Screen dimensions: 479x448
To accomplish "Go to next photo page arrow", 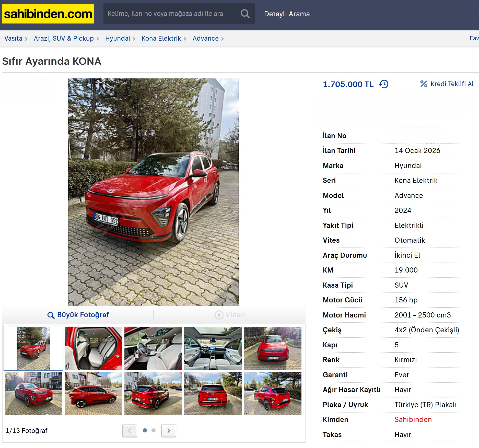I will click(x=169, y=431).
